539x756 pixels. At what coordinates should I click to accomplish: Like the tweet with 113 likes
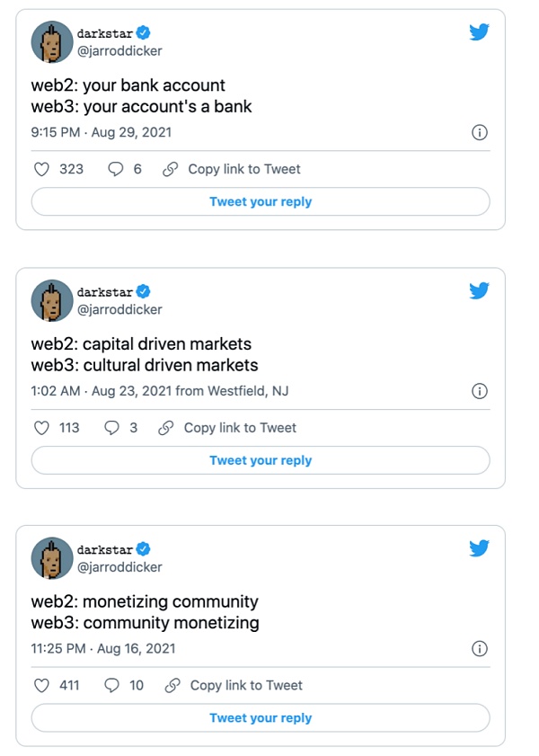click(40, 428)
